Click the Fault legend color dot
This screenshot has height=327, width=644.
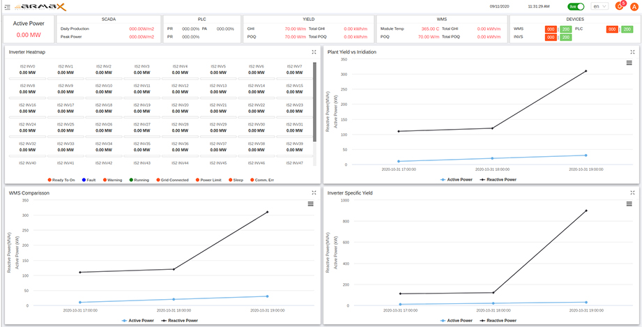84,179
